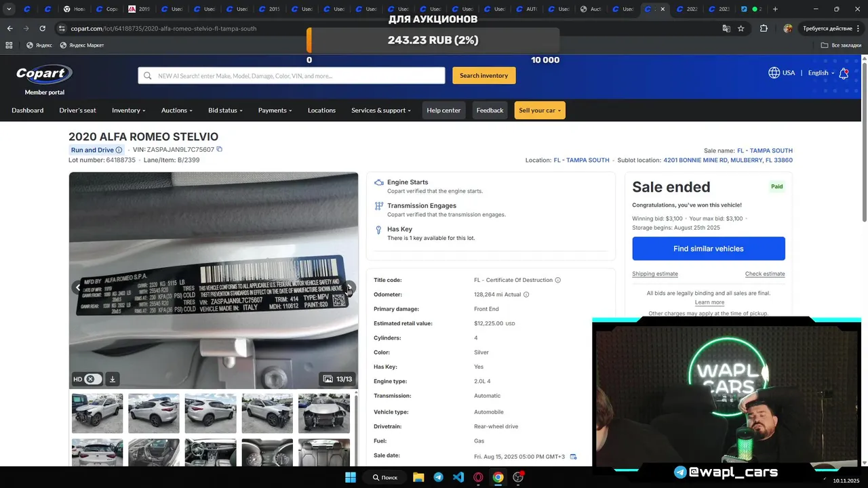The height and width of the screenshot is (488, 868).
Task: Open FL - TAMPA SOUTH sale name link
Action: tap(765, 150)
